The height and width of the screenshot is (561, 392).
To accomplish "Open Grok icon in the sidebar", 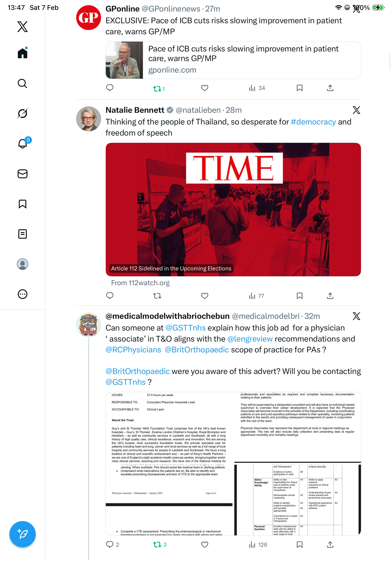I will tap(22, 113).
